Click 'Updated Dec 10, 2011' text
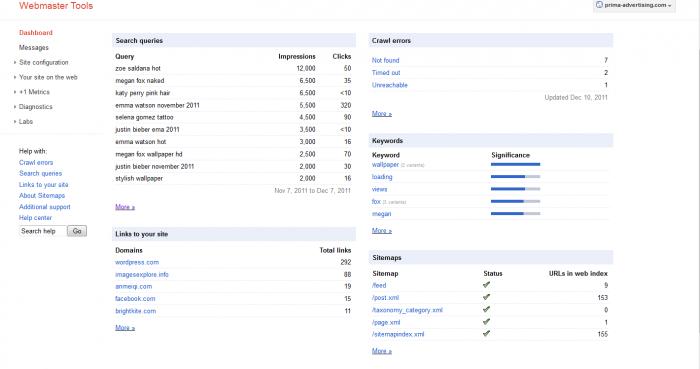Viewport: 700px width, 369px height. pos(576,97)
